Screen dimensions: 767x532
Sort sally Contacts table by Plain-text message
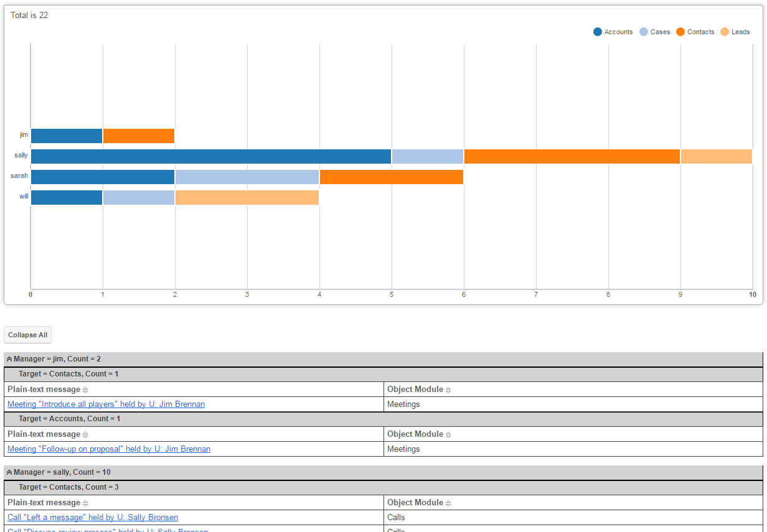[x=85, y=503]
